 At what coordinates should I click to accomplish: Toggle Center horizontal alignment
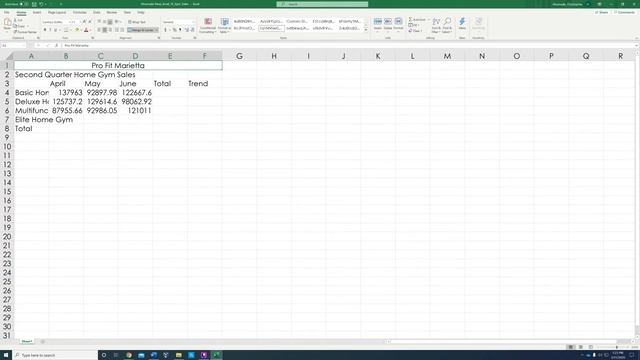[104, 30]
